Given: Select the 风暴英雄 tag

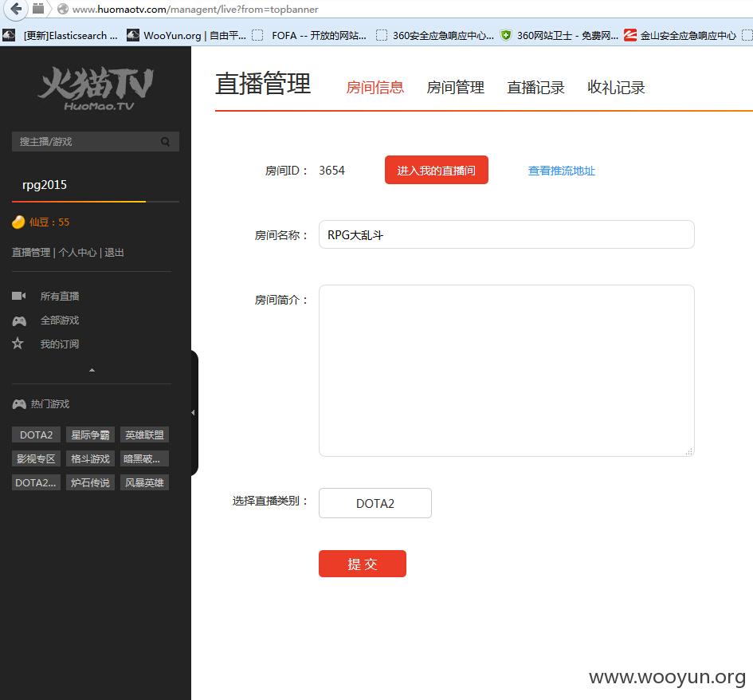Looking at the screenshot, I should click(x=144, y=483).
